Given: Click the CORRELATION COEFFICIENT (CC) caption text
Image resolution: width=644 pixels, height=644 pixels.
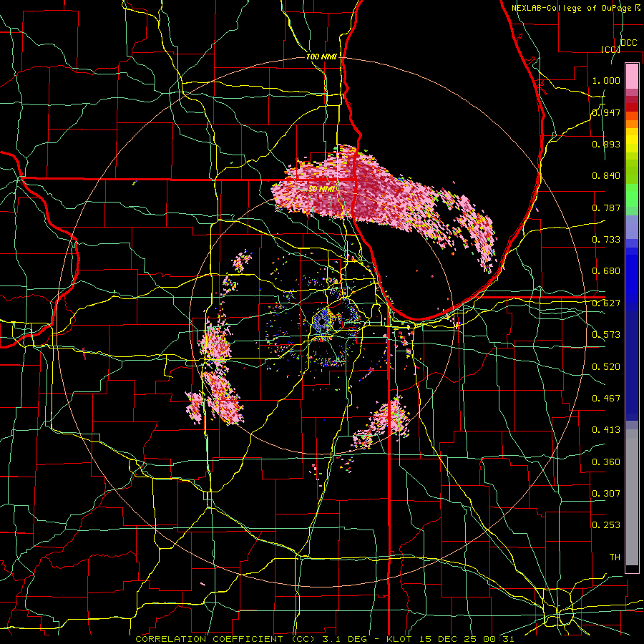Looking at the screenshot, I should point(225,639).
